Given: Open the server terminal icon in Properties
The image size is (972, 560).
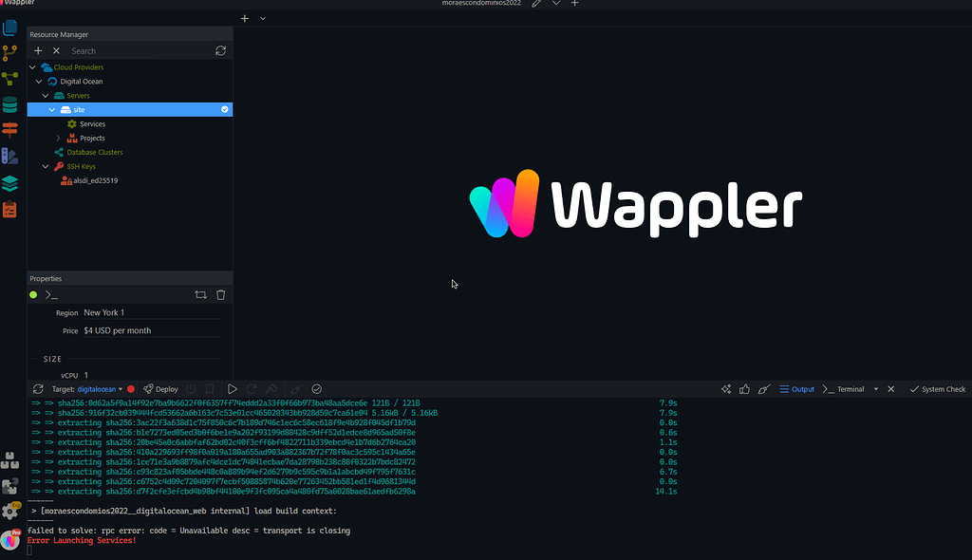Looking at the screenshot, I should point(51,295).
